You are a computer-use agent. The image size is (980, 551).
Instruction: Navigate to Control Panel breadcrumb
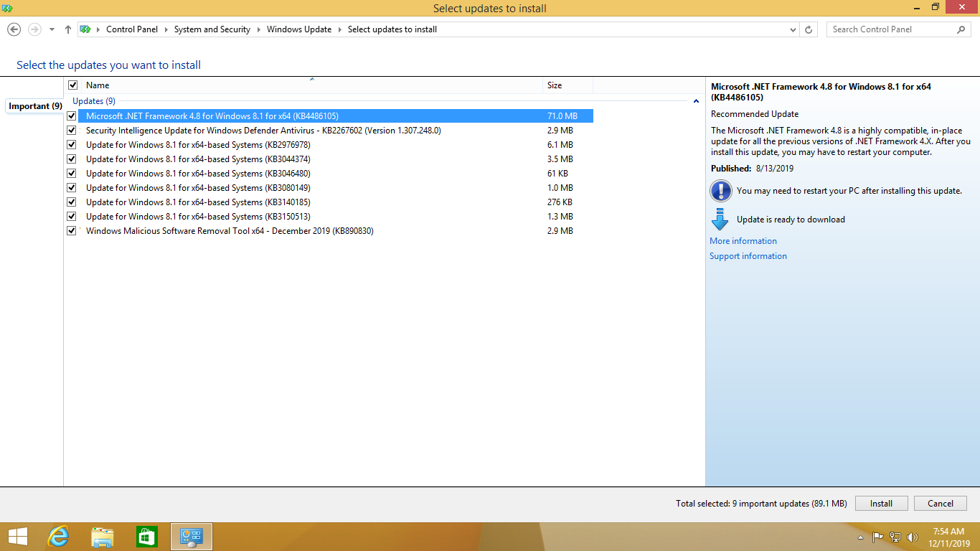(132, 29)
